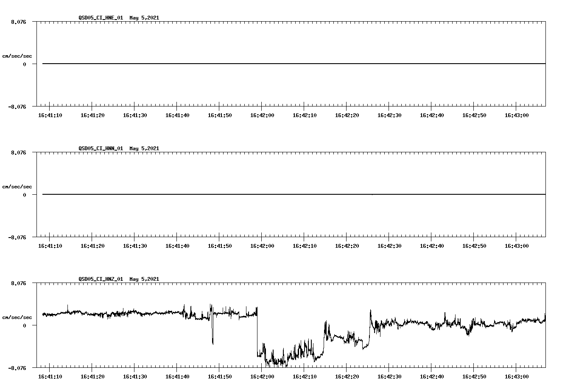The height and width of the screenshot is (392, 576).
Task: Click the May 5,2021 date on bottom trace
Action: (x=144, y=279)
